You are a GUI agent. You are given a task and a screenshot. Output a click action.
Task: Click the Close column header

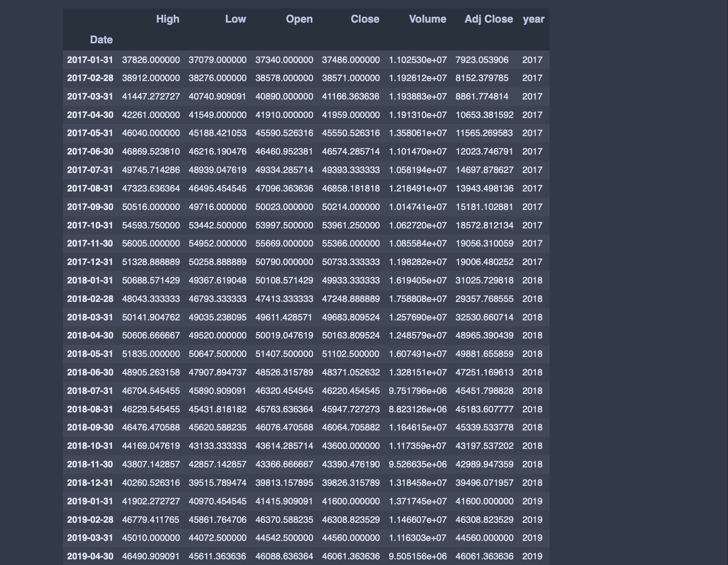(x=365, y=19)
